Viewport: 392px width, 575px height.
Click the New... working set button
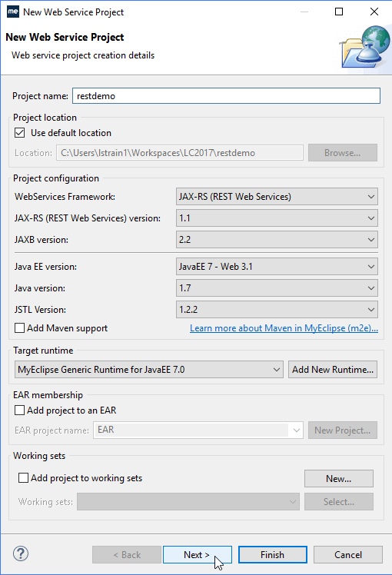[x=339, y=479]
